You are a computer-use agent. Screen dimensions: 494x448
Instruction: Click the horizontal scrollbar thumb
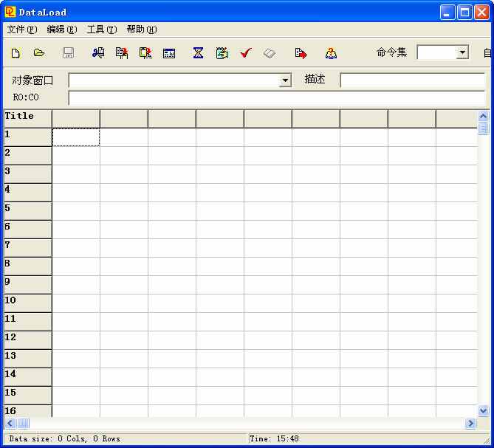(23, 424)
